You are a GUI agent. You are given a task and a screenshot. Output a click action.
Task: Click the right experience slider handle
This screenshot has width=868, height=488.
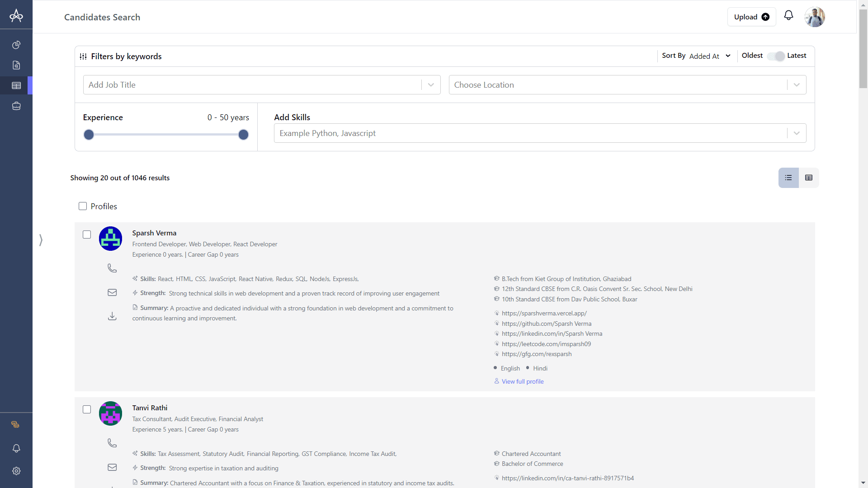pos(243,135)
